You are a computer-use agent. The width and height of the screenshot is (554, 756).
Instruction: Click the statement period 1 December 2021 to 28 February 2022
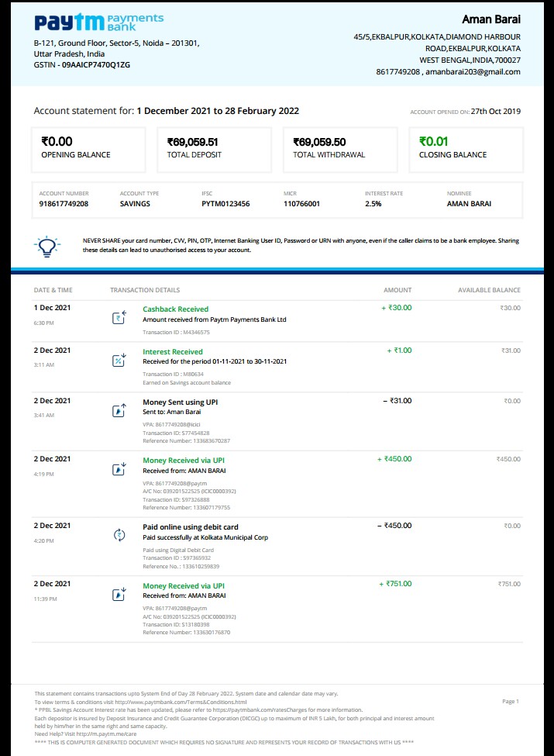click(x=218, y=111)
